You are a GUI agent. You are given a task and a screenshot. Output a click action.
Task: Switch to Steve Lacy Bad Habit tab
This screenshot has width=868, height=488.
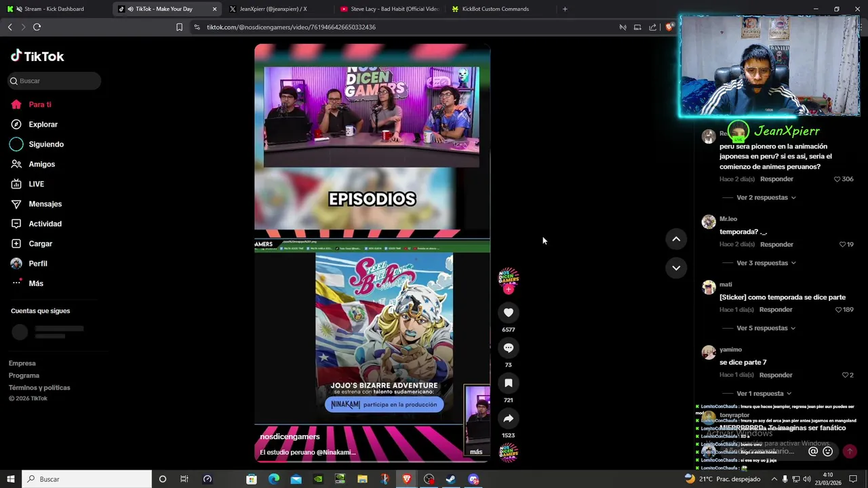(389, 9)
